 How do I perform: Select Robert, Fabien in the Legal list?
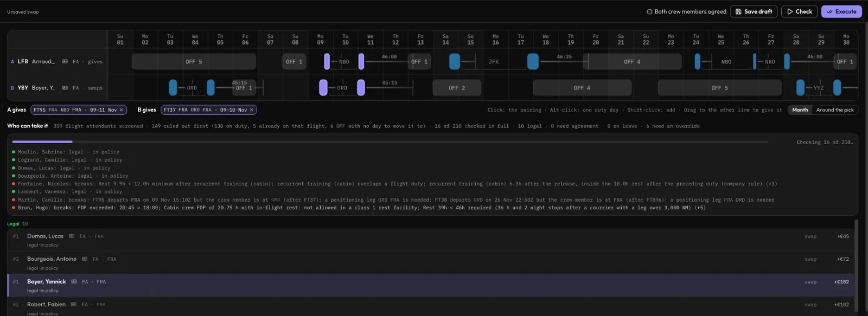tap(431, 307)
